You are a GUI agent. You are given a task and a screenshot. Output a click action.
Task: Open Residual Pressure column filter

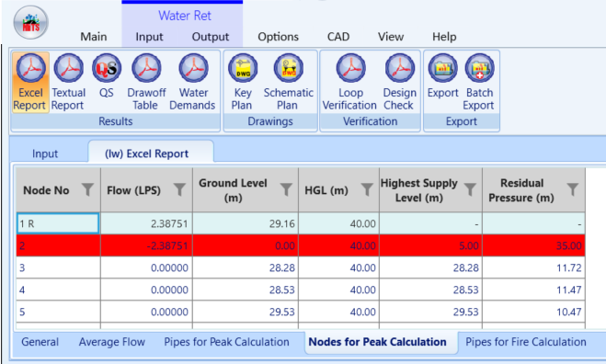573,189
